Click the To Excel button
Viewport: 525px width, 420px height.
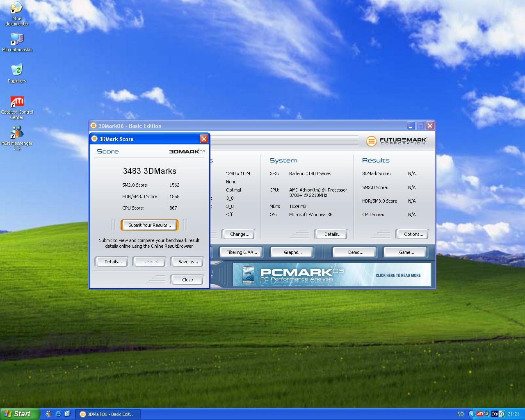tap(150, 262)
